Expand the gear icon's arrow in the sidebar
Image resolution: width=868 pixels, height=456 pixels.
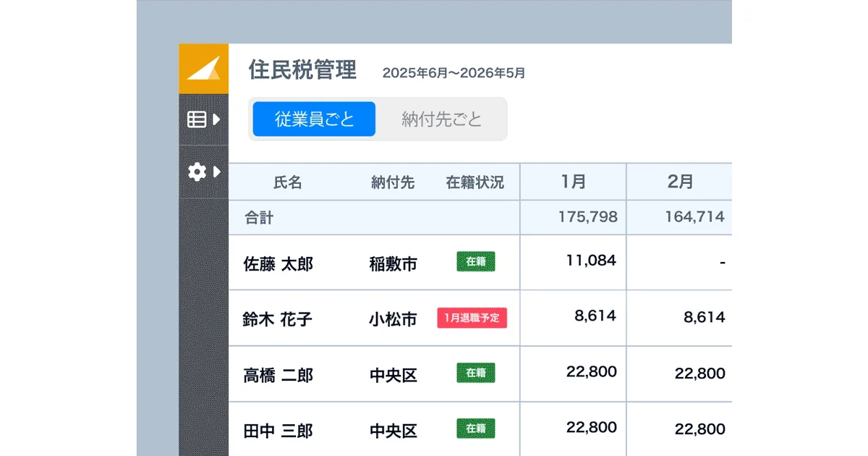click(214, 172)
